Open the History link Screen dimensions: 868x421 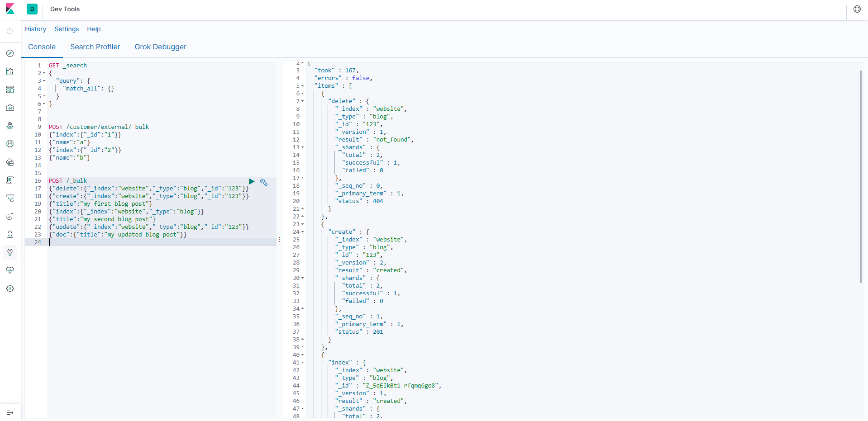pyautogui.click(x=35, y=29)
